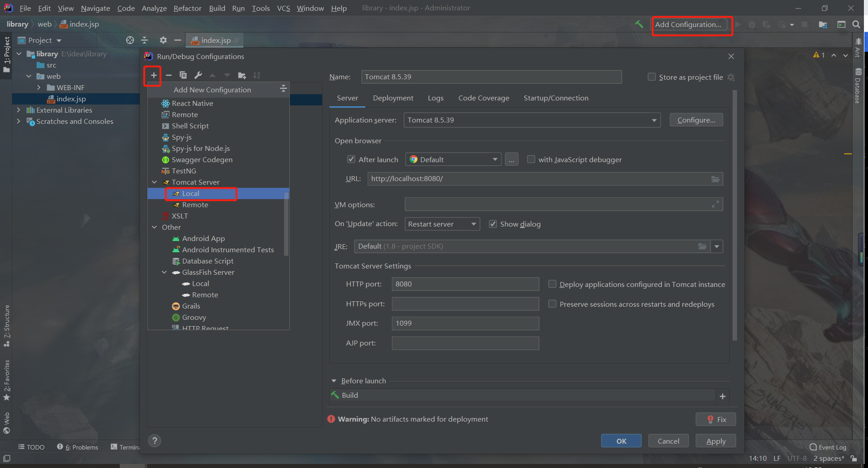Click the Apply button
The width and height of the screenshot is (868, 468).
tap(715, 441)
